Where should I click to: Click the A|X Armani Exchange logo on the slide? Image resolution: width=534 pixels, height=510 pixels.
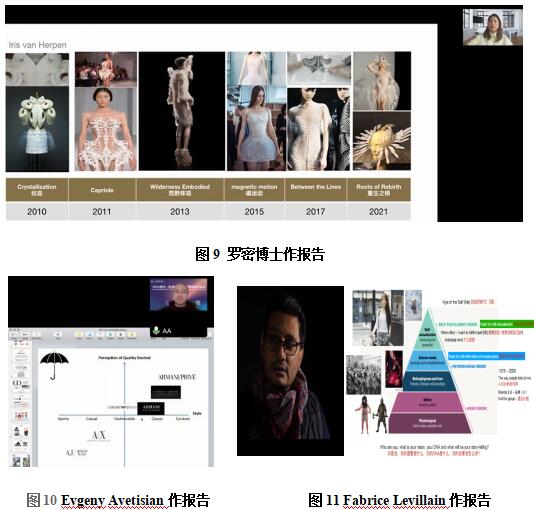click(98, 435)
